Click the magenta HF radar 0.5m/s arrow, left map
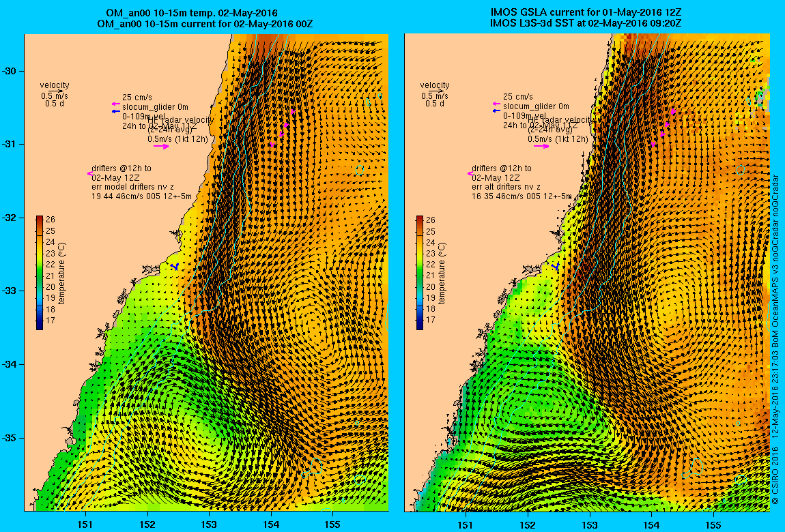Image resolution: width=785 pixels, height=532 pixels. [161, 147]
